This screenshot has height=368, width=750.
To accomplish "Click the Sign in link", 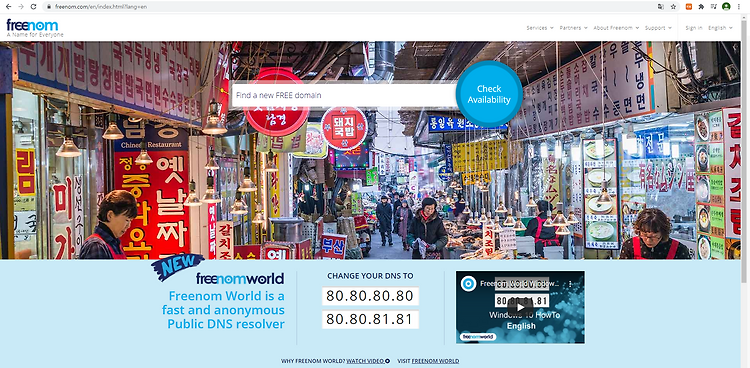I will pos(694,28).
